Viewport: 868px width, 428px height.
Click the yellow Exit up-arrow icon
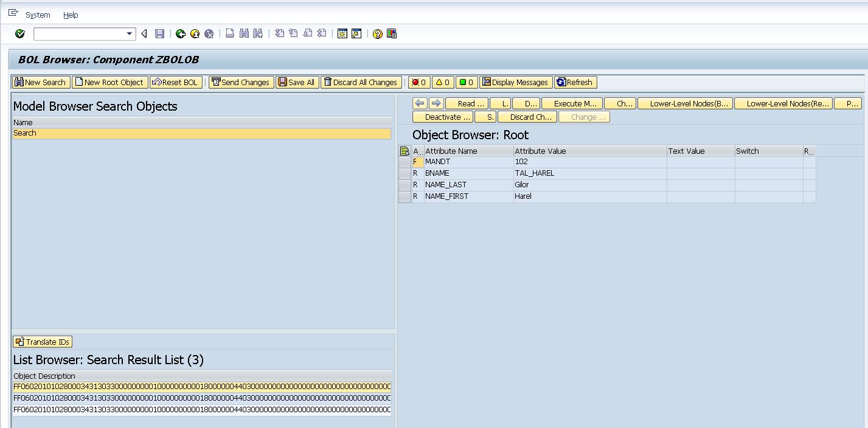195,33
